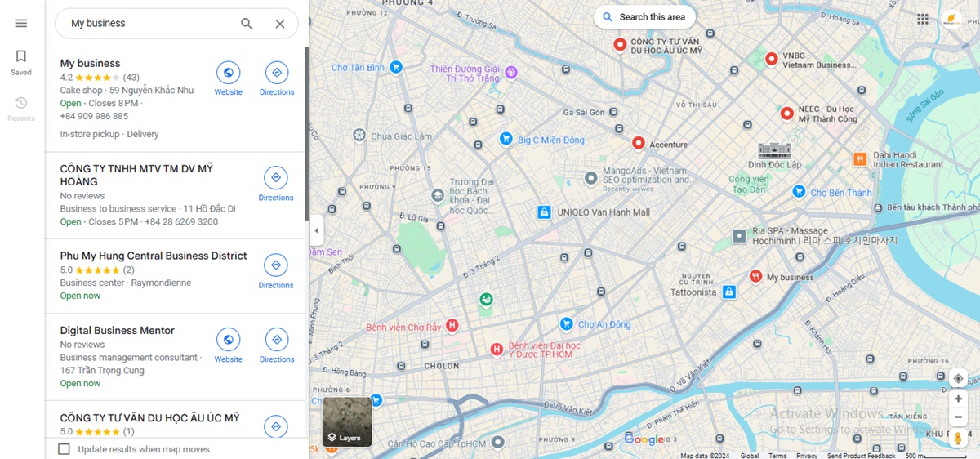Click the Dahi Handi Indian Restaurant marker
Screen dimensions: 980x459
point(860,159)
